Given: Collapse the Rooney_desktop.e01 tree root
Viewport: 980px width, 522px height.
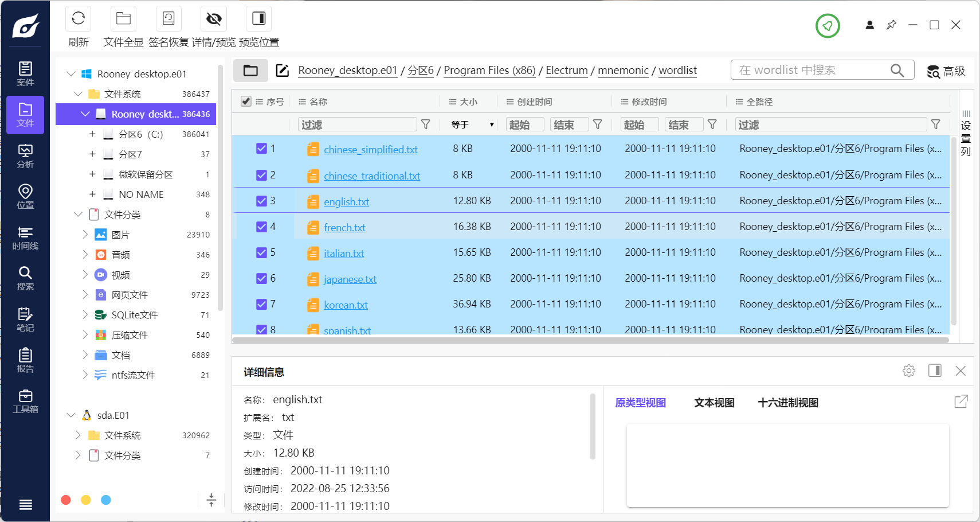Looking at the screenshot, I should (71, 74).
